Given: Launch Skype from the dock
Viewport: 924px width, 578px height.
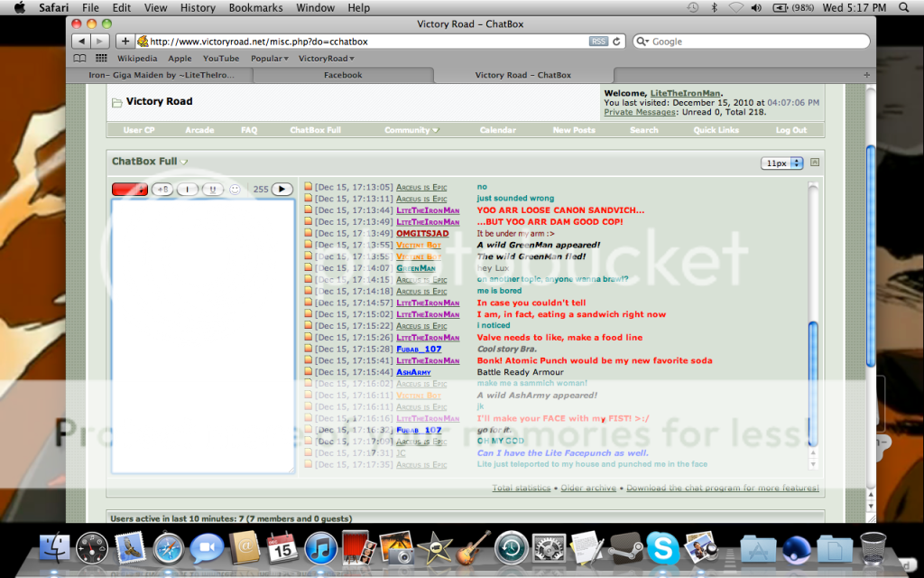Looking at the screenshot, I should pos(663,548).
